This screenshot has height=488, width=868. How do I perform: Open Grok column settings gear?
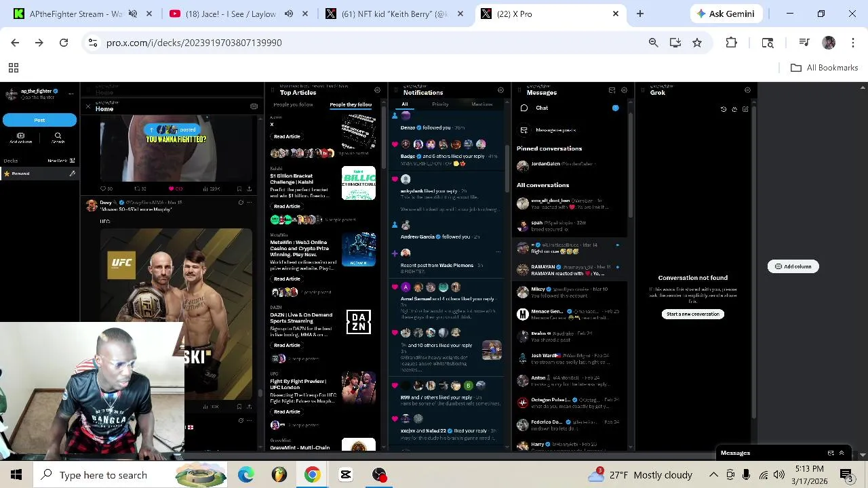pyautogui.click(x=748, y=90)
